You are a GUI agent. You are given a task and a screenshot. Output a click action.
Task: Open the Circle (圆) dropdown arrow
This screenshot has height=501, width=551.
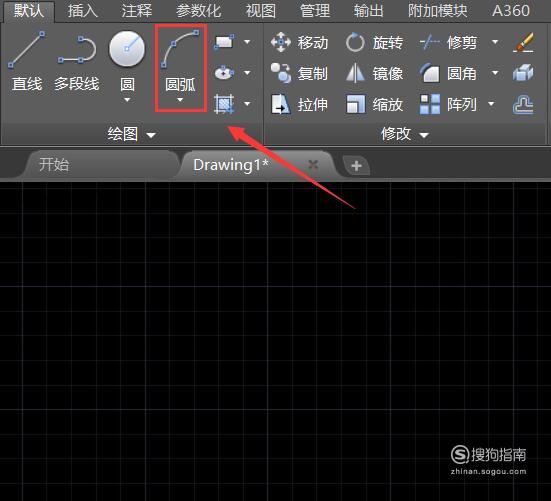[127, 100]
